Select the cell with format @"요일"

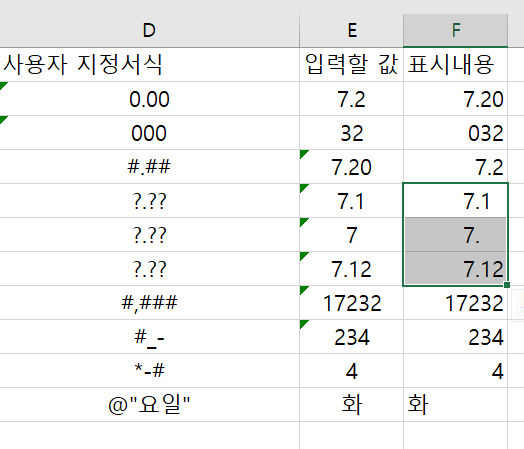pyautogui.click(x=149, y=405)
